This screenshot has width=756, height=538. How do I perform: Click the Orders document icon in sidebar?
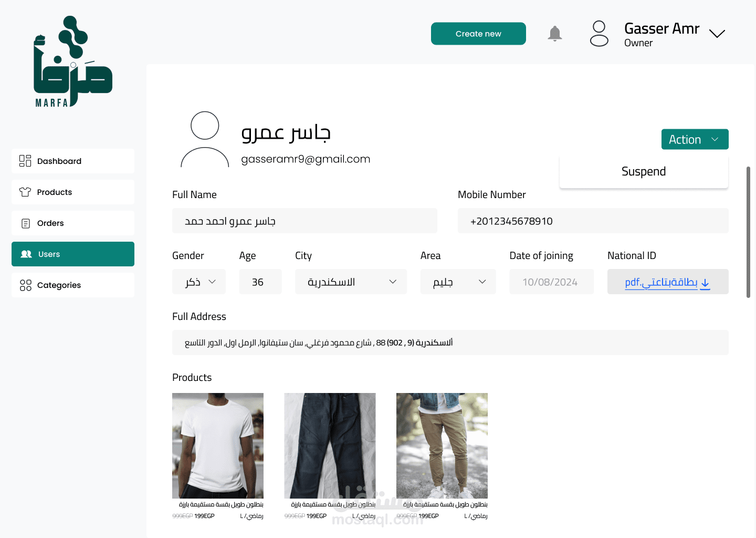(25, 223)
